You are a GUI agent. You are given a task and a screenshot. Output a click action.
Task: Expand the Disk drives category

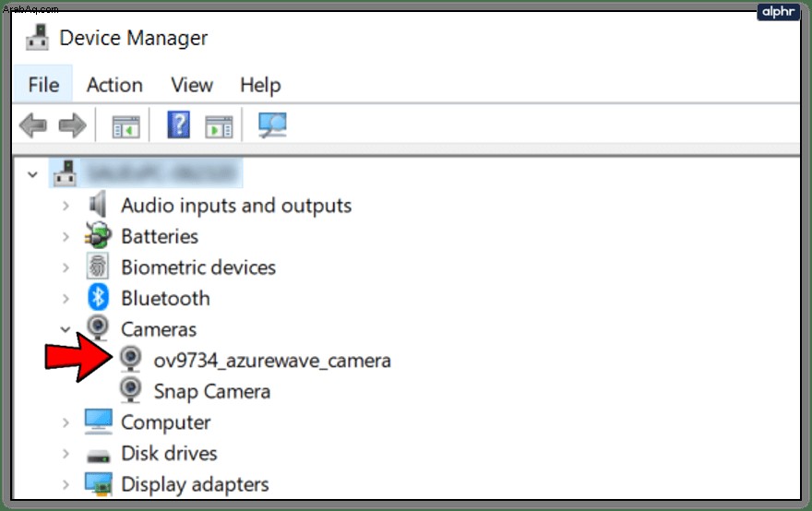click(x=66, y=454)
